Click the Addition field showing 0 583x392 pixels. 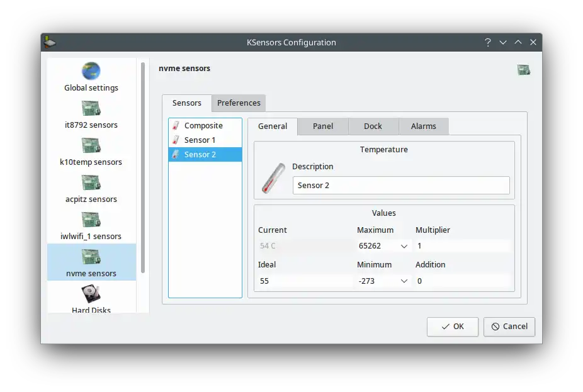pyautogui.click(x=462, y=281)
